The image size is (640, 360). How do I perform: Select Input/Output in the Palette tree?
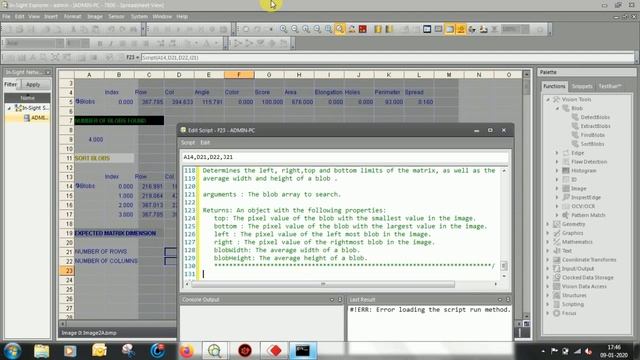click(x=578, y=269)
